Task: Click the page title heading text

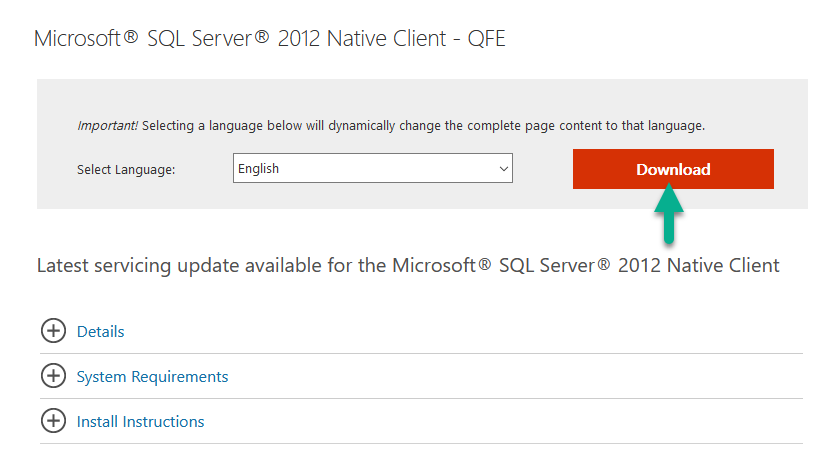Action: click(x=270, y=38)
